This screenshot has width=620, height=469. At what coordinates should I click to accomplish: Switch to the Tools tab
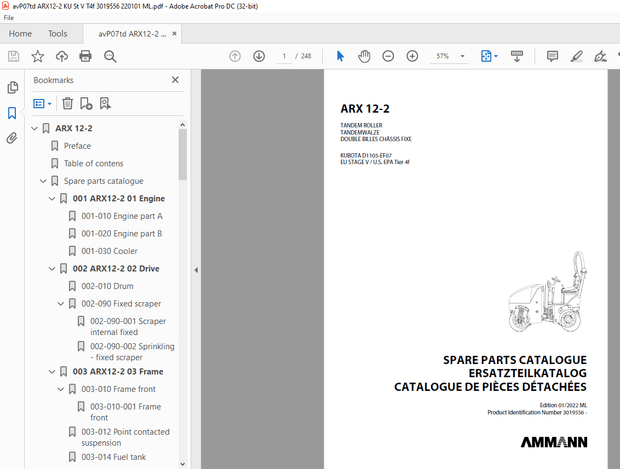coord(57,33)
